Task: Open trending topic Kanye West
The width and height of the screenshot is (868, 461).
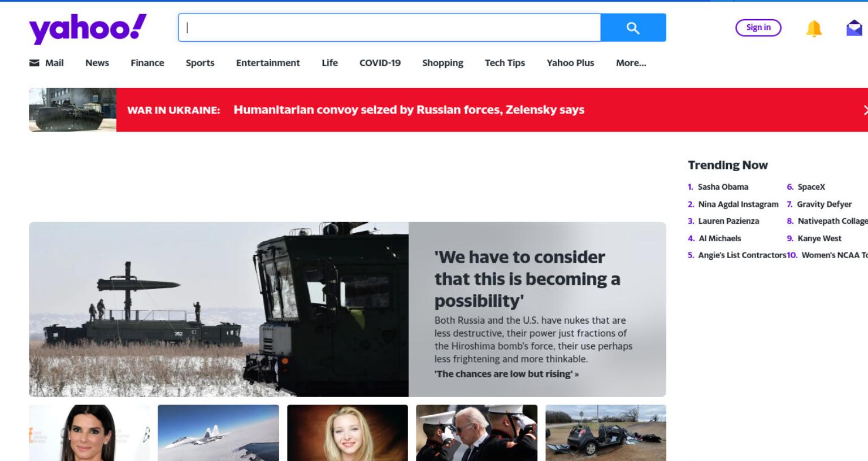Action: (819, 238)
